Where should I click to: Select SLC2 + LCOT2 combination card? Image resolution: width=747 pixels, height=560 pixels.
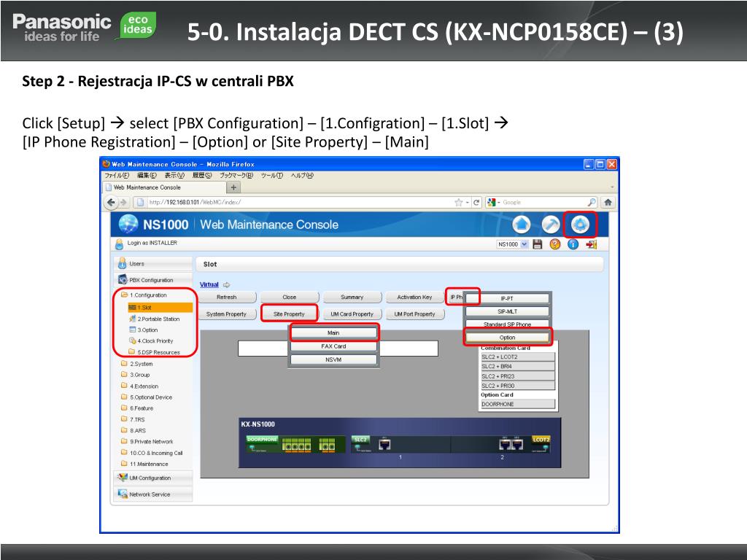click(x=518, y=357)
